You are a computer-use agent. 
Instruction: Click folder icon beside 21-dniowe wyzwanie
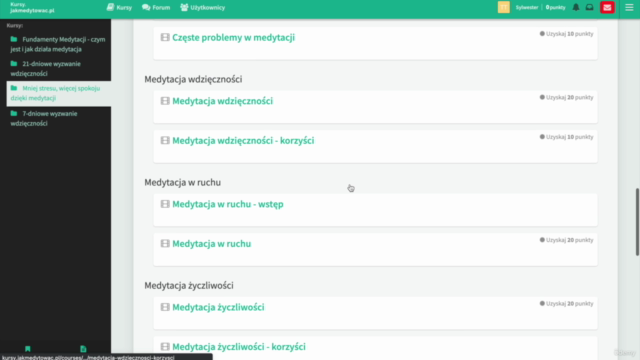(x=14, y=64)
